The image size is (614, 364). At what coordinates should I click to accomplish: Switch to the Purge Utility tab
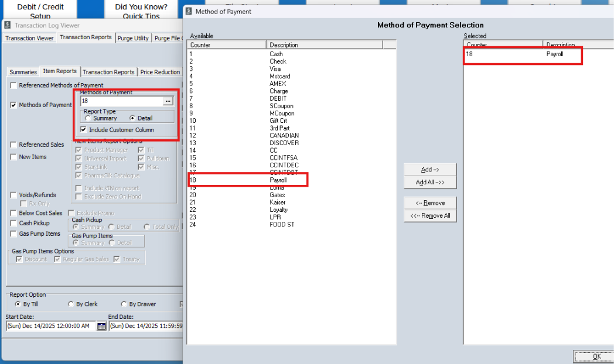click(134, 38)
